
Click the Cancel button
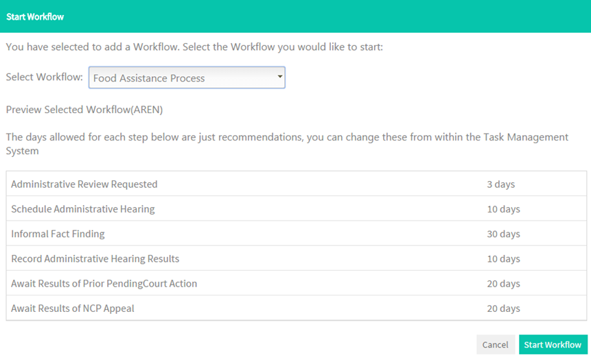point(496,344)
